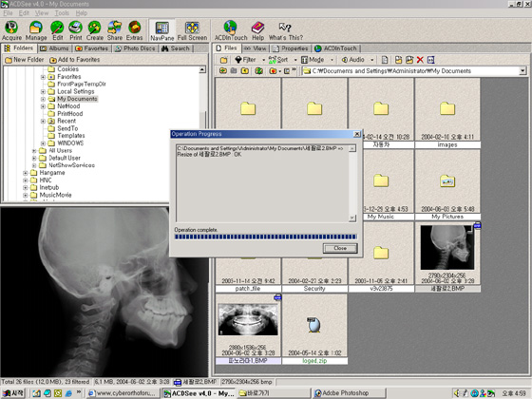Select the patch_file folder thumbnail
This screenshot has height=399, width=532.
pos(248,275)
